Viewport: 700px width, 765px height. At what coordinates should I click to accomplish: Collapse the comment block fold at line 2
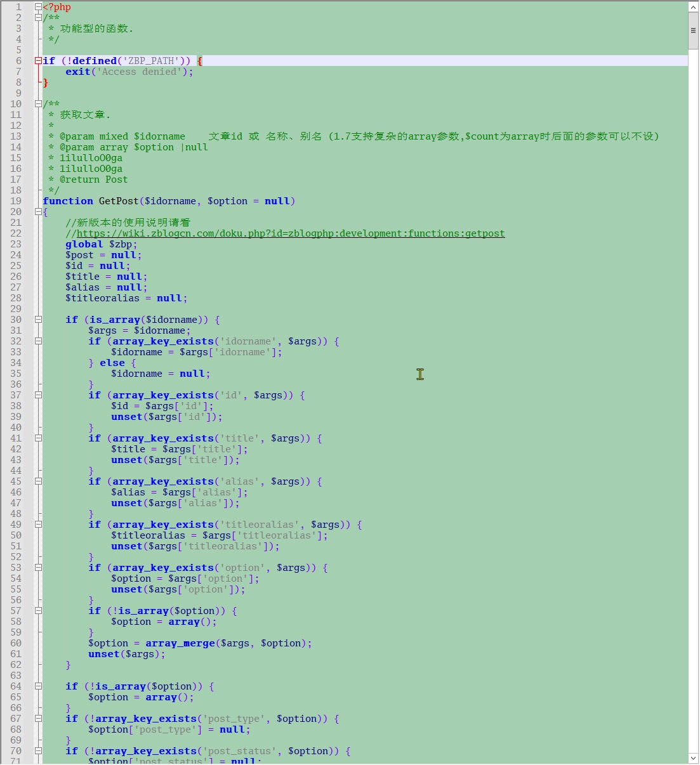38,18
